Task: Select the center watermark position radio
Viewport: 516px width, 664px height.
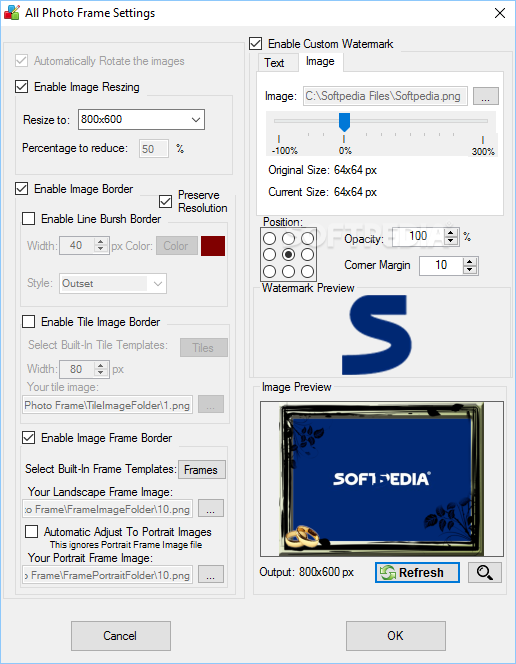Action: point(288,255)
